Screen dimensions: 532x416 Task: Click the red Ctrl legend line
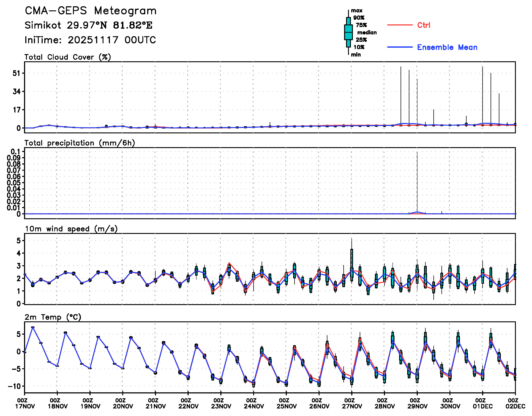(400, 25)
